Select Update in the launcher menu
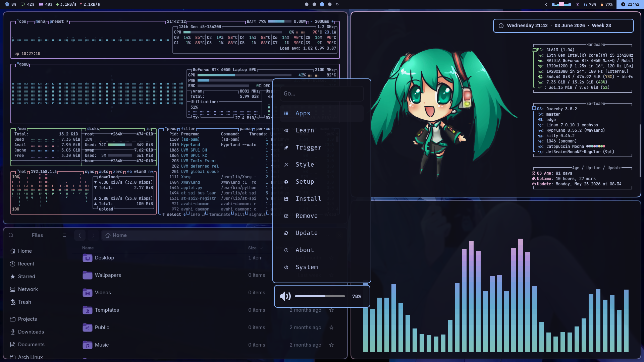644x362 pixels. 322,233
